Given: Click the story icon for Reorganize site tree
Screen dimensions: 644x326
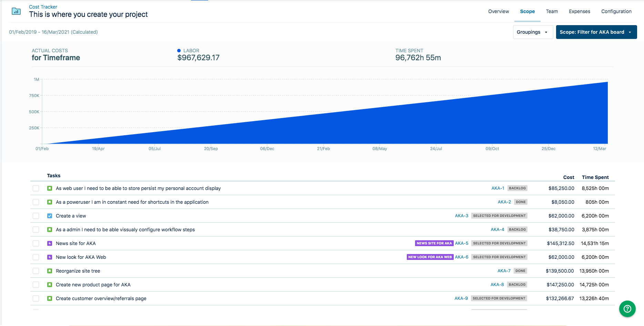Looking at the screenshot, I should point(50,271).
